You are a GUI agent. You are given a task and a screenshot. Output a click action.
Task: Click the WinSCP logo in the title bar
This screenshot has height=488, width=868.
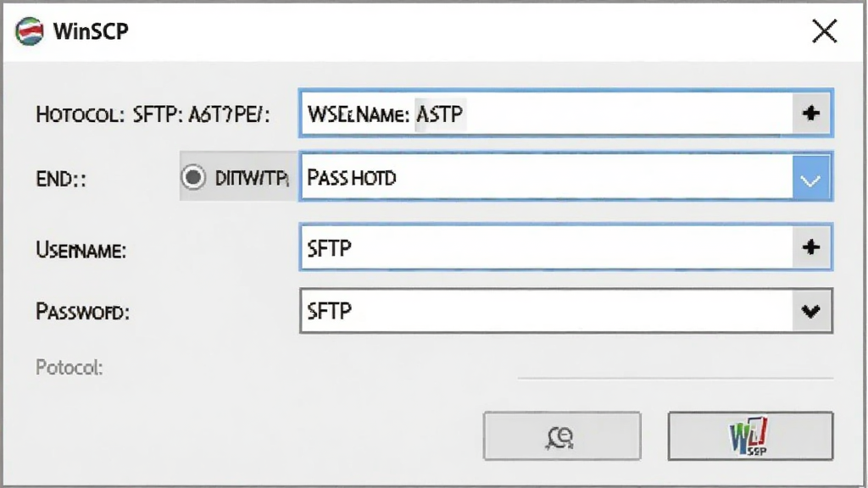30,31
